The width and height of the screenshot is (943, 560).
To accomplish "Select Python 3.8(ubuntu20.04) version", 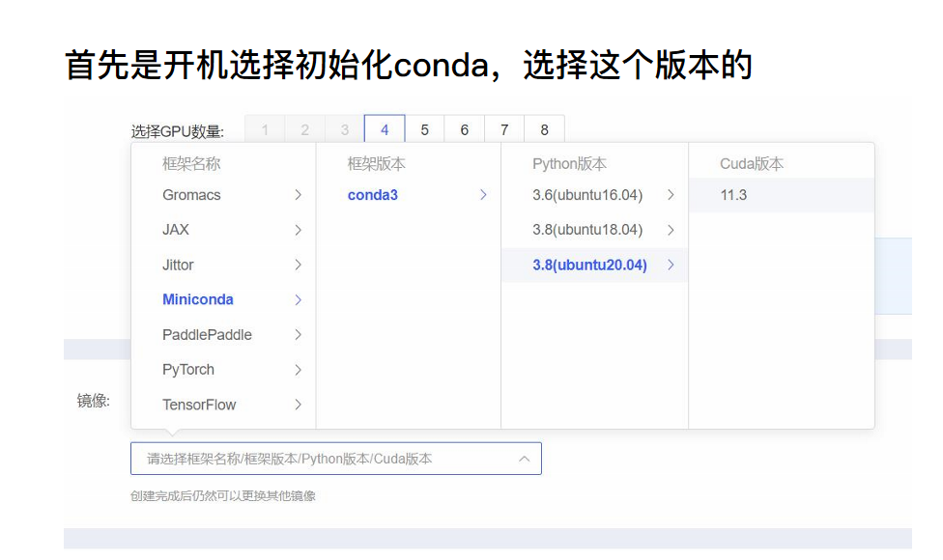I will 589,265.
